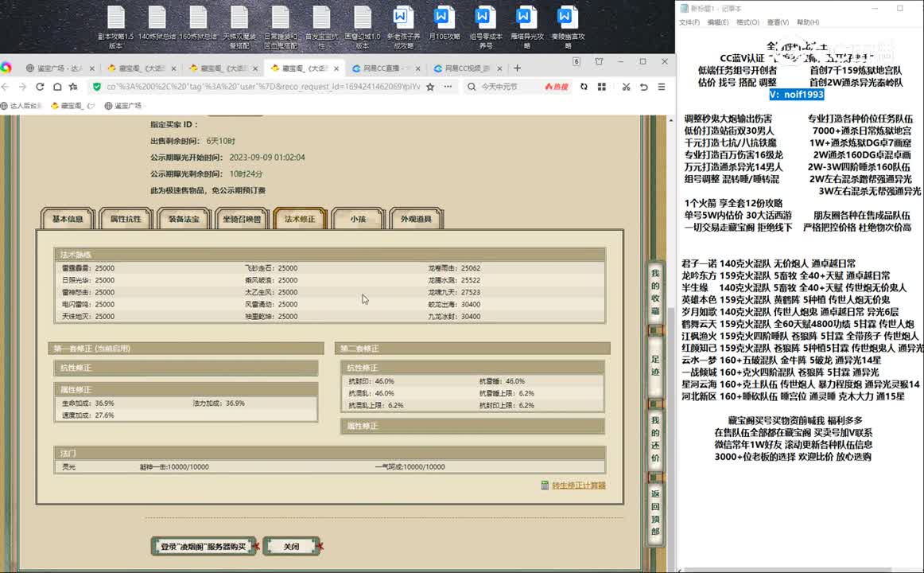Select the 法术修正 tab
This screenshot has height=573, width=924.
pos(300,219)
